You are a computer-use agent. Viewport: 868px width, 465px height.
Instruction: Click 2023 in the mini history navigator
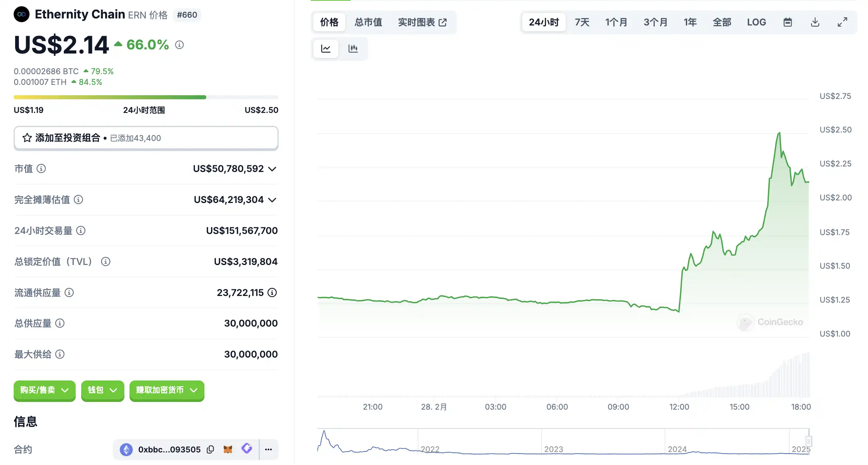(554, 449)
